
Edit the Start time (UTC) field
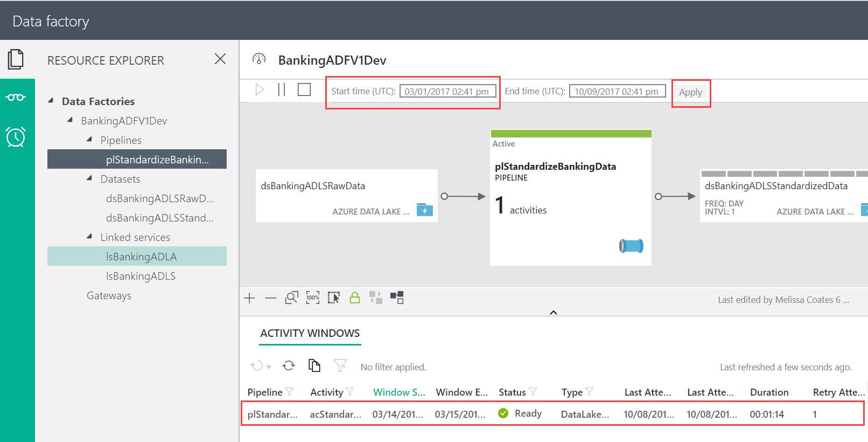[447, 92]
